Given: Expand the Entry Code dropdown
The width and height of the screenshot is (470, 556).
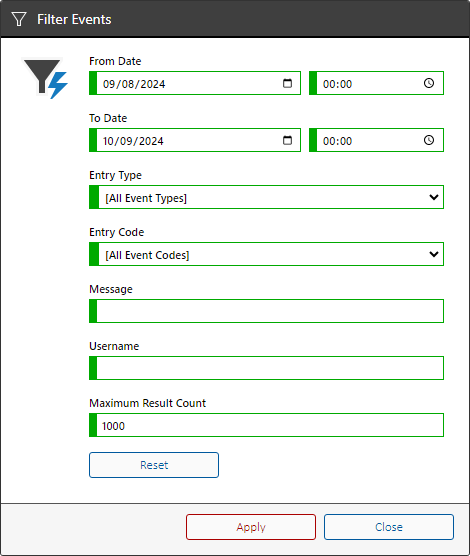Looking at the screenshot, I should point(266,254).
